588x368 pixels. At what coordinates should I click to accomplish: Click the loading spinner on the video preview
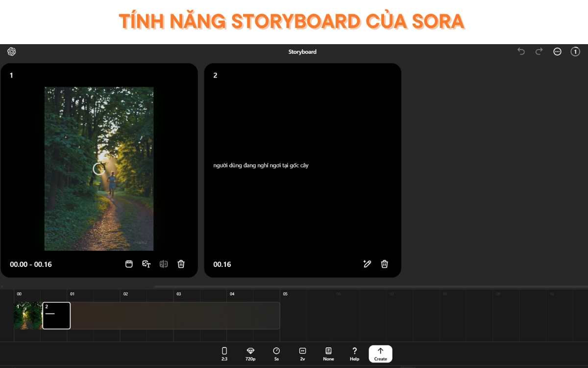(x=99, y=169)
